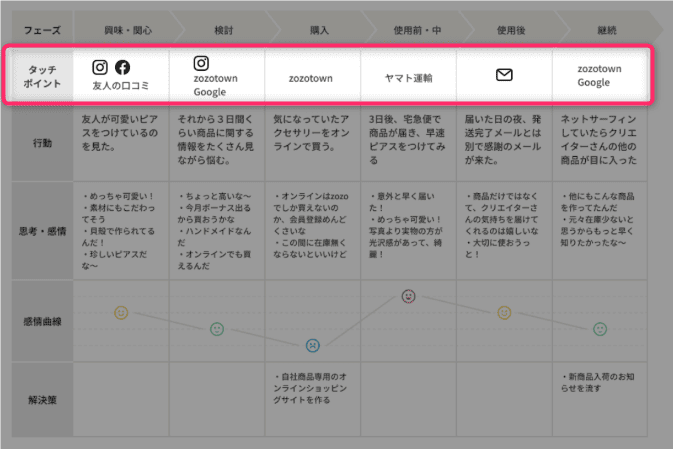The width and height of the screenshot is (673, 449).
Task: Click the Instagram icon above zozotown Google
Action: (x=201, y=62)
